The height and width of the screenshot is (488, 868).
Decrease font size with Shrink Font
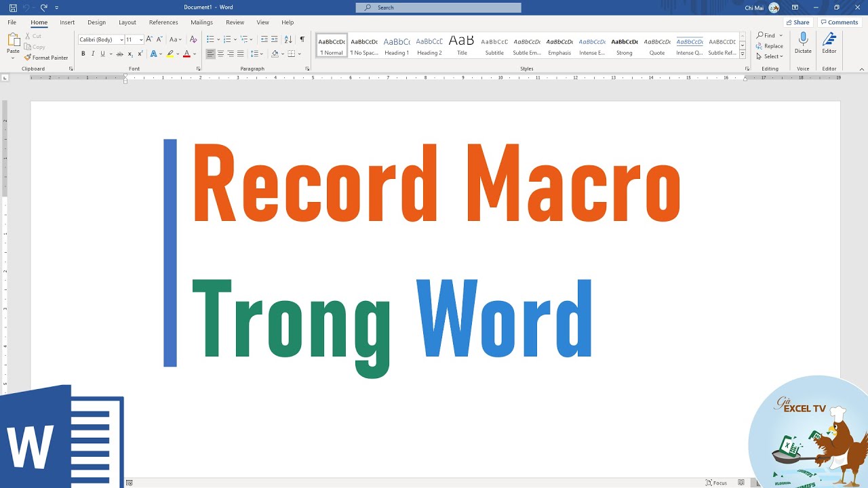(159, 39)
